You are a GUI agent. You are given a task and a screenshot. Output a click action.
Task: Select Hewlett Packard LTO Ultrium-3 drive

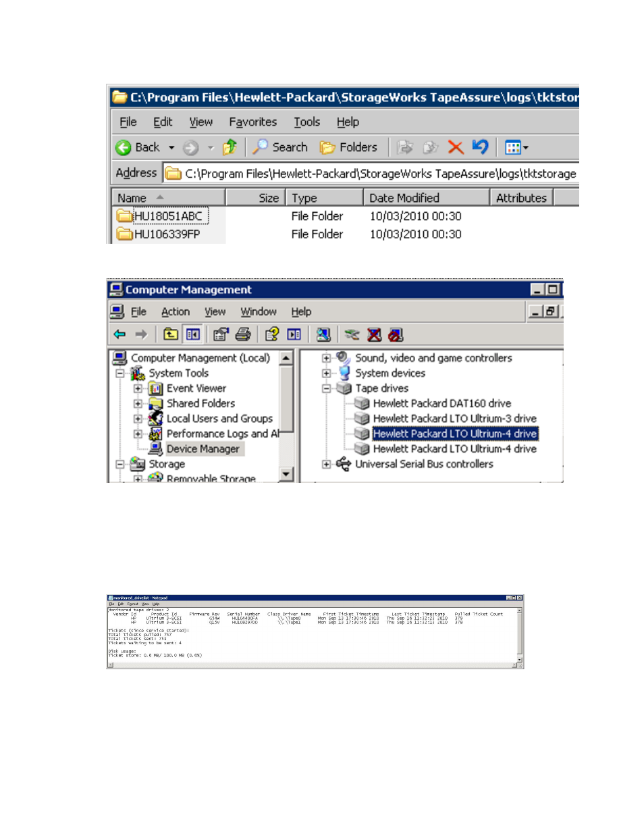(x=454, y=419)
